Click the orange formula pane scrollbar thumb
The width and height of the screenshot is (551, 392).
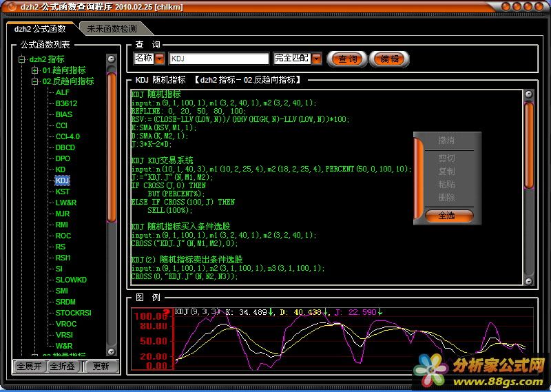[x=528, y=145]
